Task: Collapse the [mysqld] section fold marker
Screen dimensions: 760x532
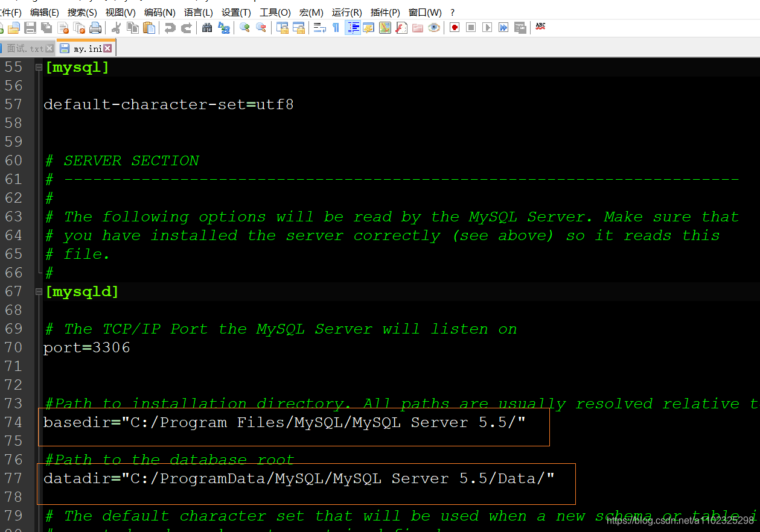Action: [39, 292]
